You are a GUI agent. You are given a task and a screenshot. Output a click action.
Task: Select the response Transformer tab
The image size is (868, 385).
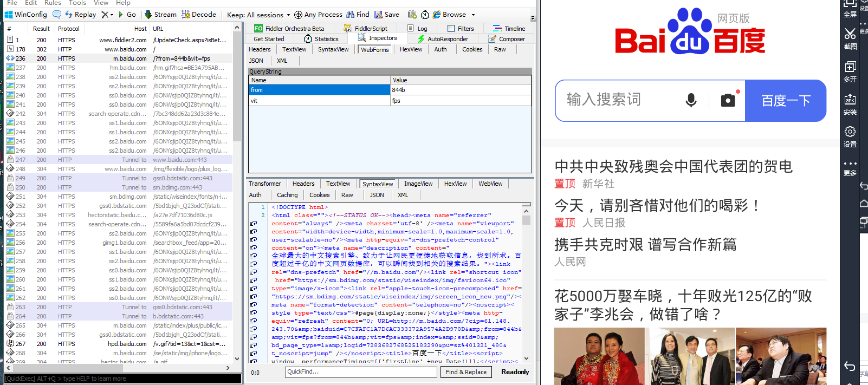coord(265,184)
